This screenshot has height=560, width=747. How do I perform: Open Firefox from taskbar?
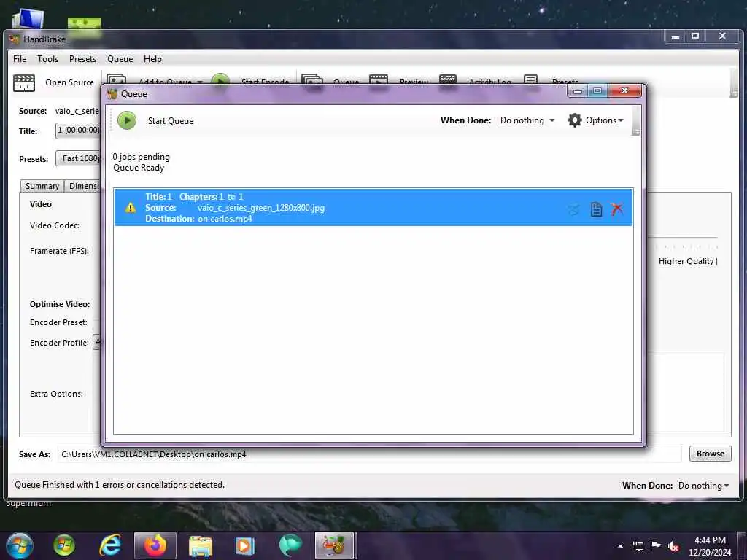155,545
